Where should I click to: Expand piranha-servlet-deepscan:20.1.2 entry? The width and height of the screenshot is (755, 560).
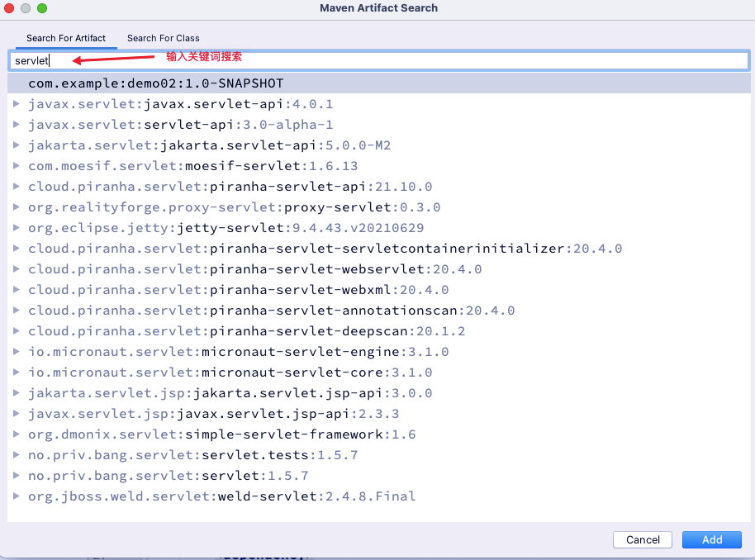click(17, 331)
